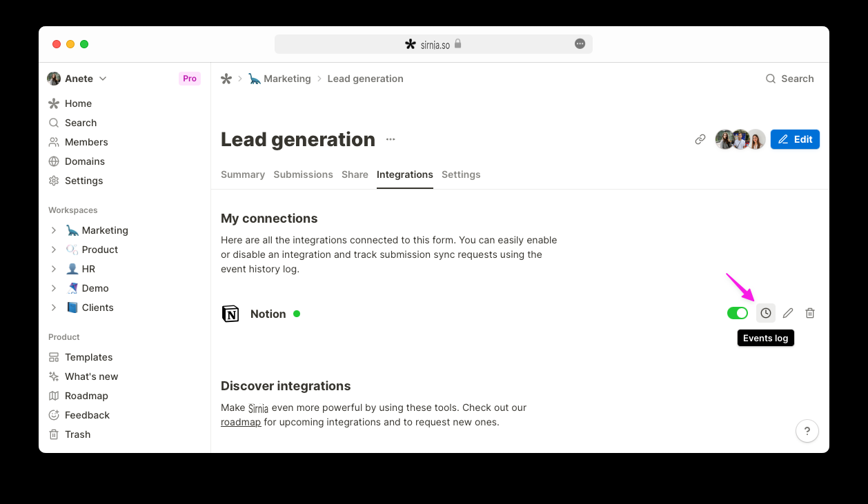Click the collaborator avatars group
This screenshot has width=868, height=504.
[740, 139]
